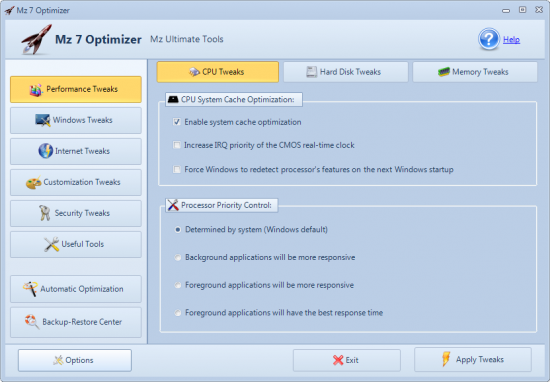Launch Automatic Optimization wand icon
This screenshot has height=382, width=550.
(30, 289)
